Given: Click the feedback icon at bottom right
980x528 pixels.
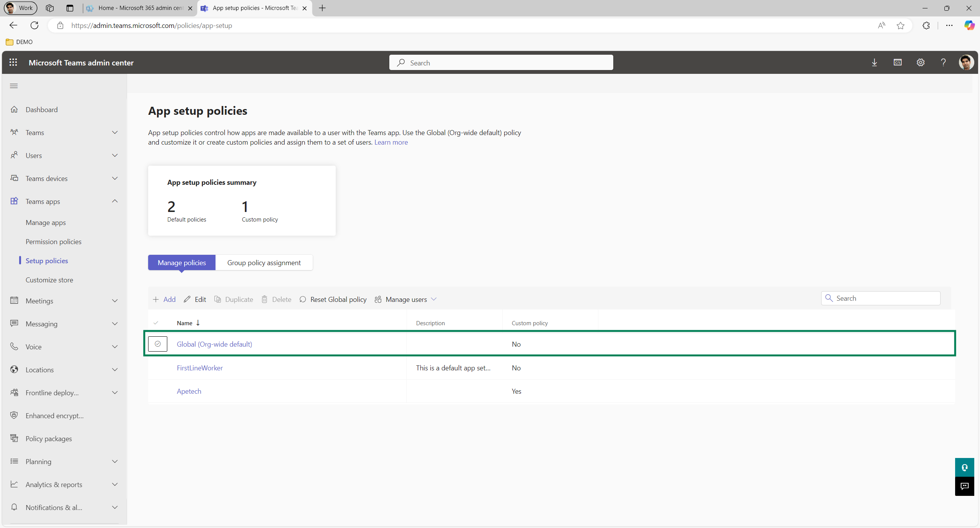Looking at the screenshot, I should point(964,486).
